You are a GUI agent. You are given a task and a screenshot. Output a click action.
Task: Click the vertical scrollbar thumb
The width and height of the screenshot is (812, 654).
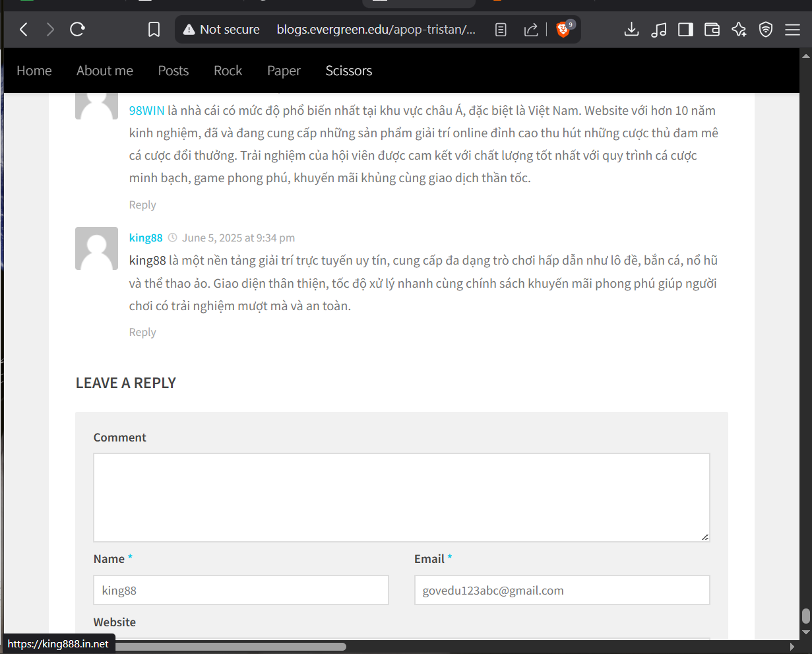[x=805, y=616]
